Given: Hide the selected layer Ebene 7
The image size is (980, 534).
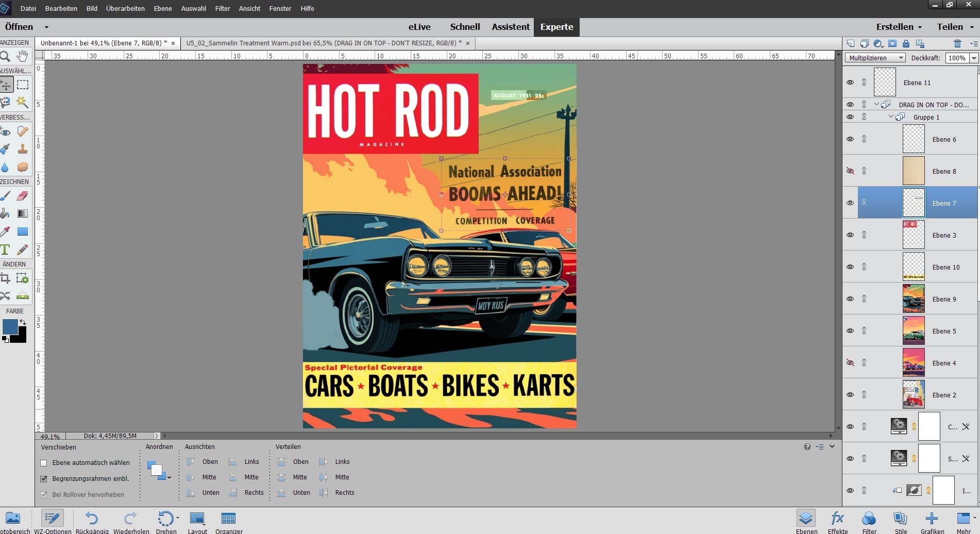Looking at the screenshot, I should pos(850,203).
